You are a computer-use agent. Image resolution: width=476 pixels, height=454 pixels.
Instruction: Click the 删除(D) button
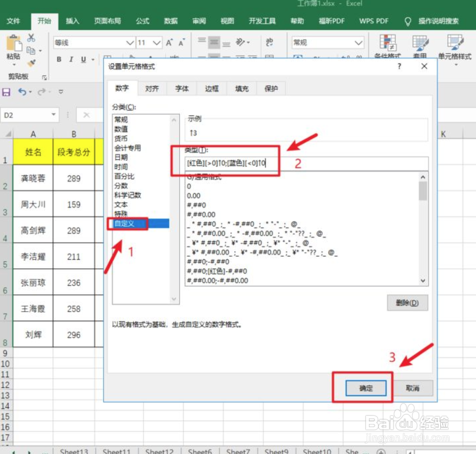(407, 303)
